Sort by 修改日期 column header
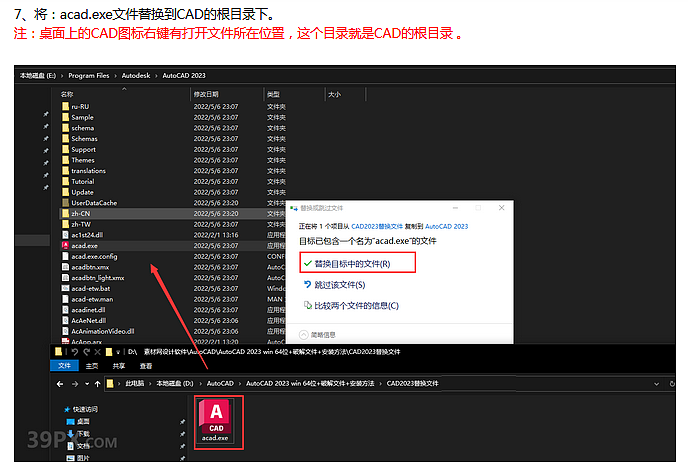 pos(206,94)
